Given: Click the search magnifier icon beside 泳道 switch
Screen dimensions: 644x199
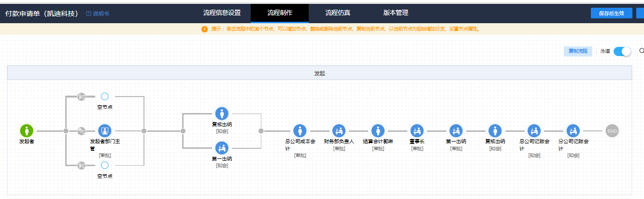Looking at the screenshot, I should click(x=642, y=50).
